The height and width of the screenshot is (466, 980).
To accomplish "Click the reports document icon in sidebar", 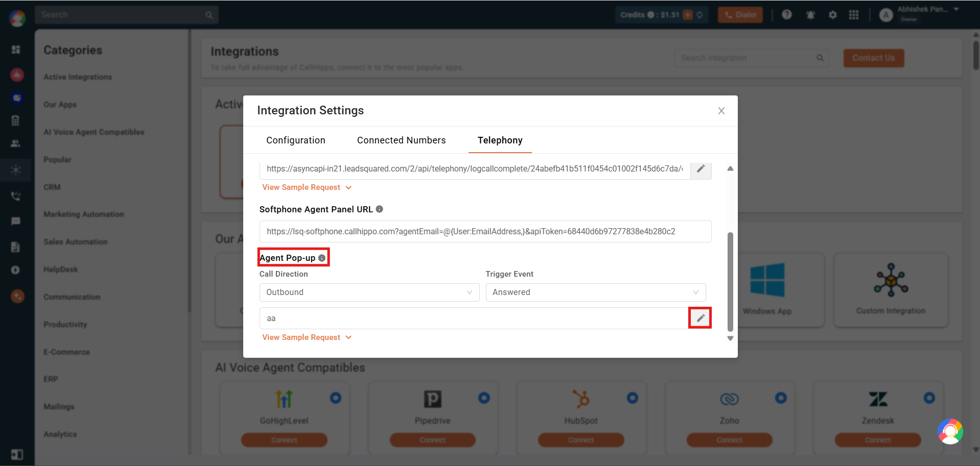I will 16,247.
